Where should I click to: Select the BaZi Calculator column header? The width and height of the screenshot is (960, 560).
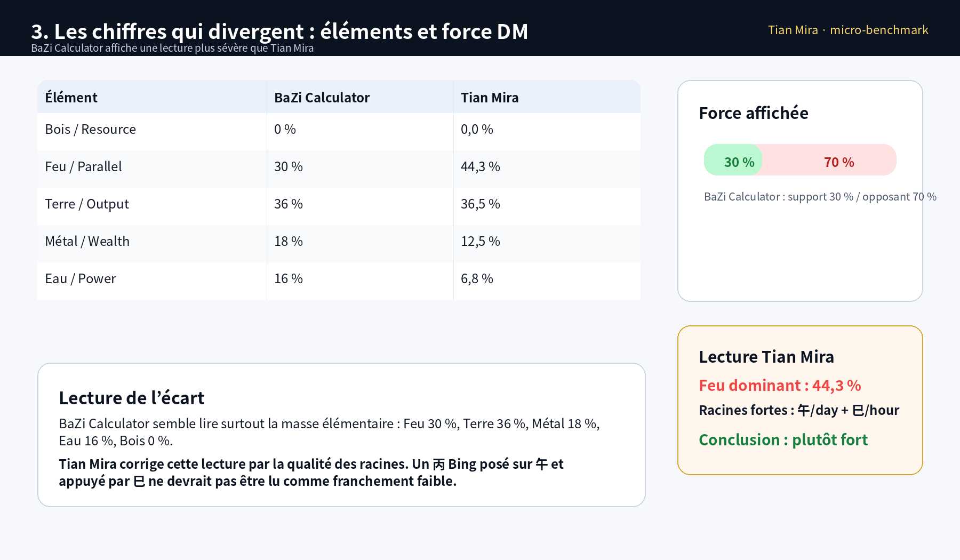(322, 98)
